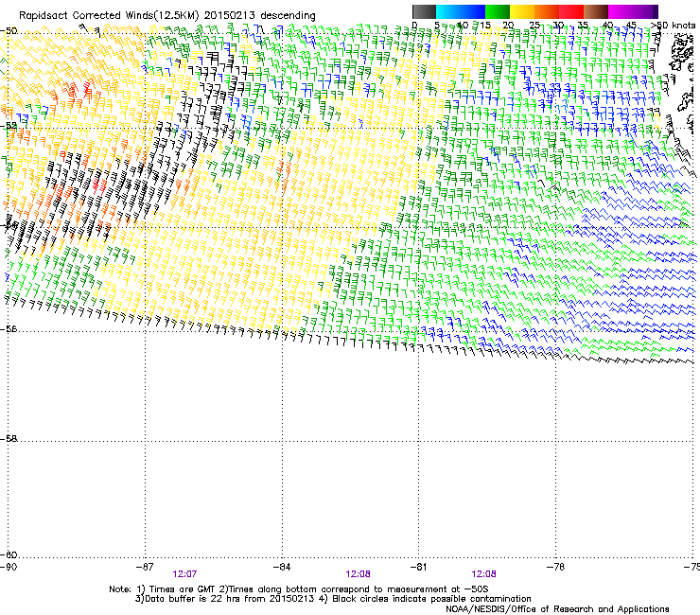Viewport: 700px width, 615px height.
Task: Click the -60 latitude axis label
Action: tap(9, 555)
